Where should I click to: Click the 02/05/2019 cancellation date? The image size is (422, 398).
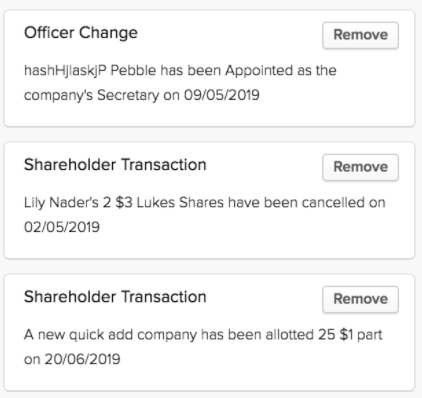(x=62, y=227)
